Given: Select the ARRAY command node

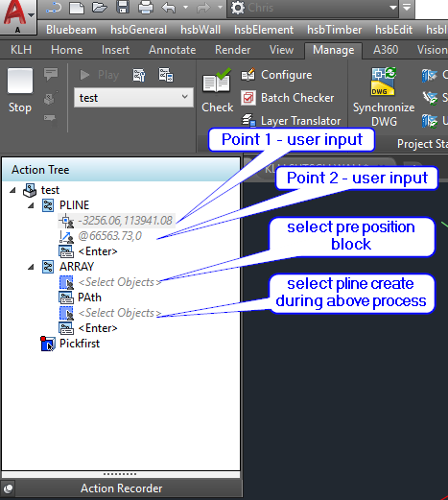Looking at the screenshot, I should click(77, 267).
